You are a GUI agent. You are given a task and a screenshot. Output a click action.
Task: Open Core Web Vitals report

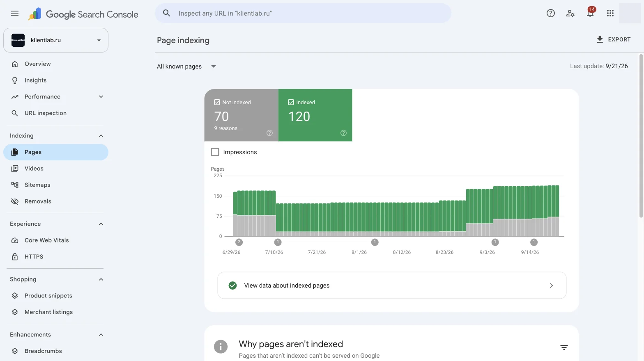tap(56, 240)
